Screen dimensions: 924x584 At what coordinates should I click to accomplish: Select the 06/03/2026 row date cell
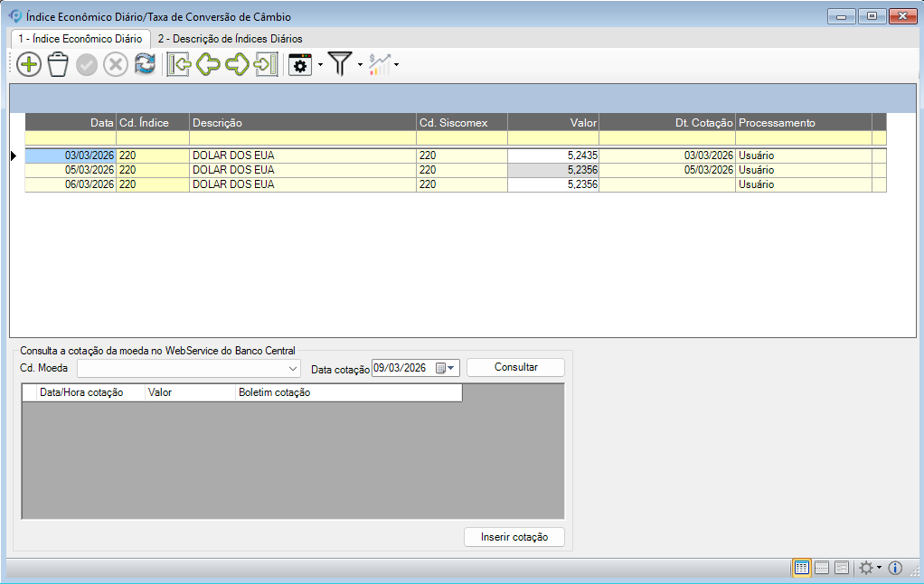point(71,184)
